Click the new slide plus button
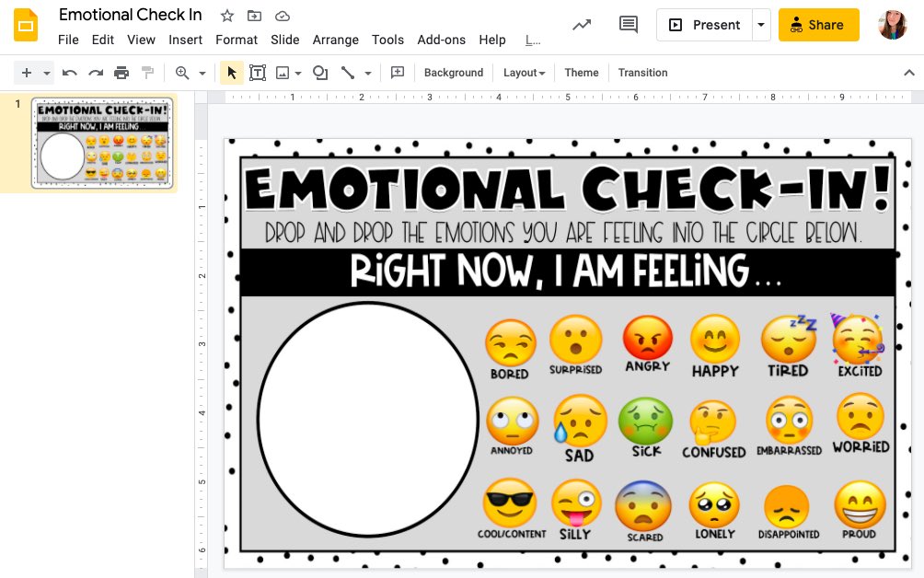The image size is (924, 578). 27,73
